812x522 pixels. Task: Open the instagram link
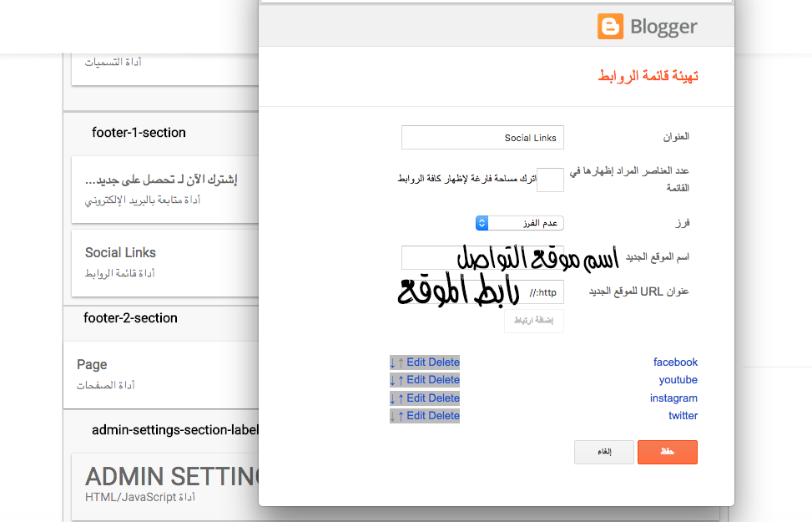pos(673,398)
